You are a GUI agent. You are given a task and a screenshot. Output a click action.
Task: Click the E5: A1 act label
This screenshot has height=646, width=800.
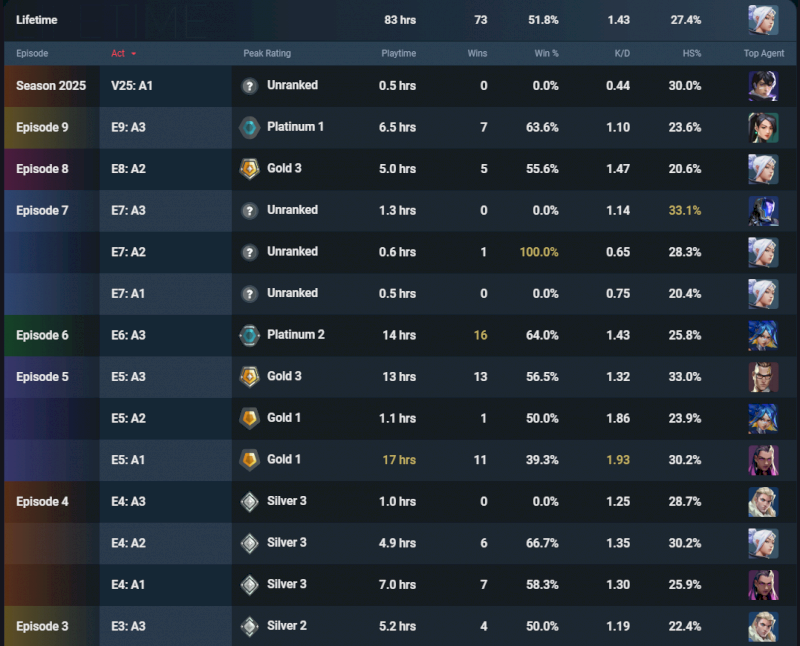[129, 460]
